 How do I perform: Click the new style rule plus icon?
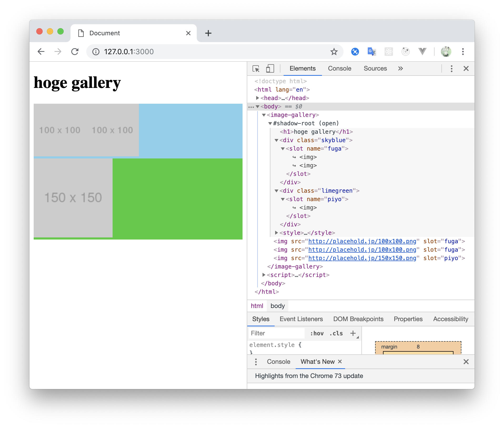coord(352,333)
